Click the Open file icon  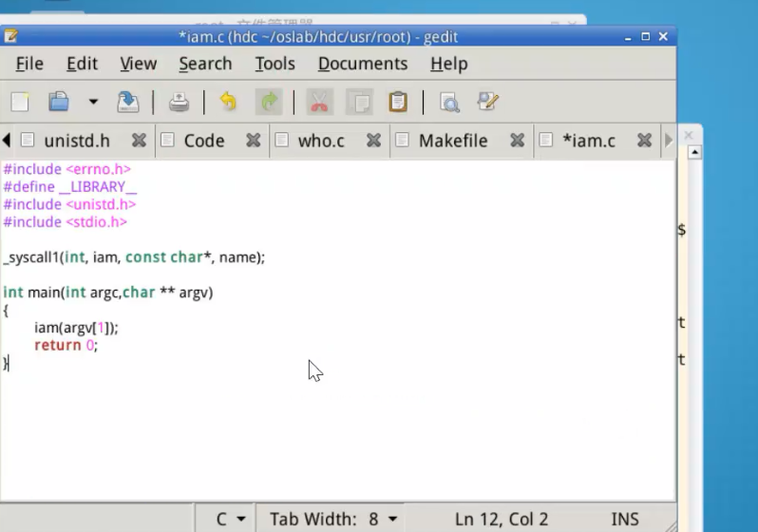(59, 102)
